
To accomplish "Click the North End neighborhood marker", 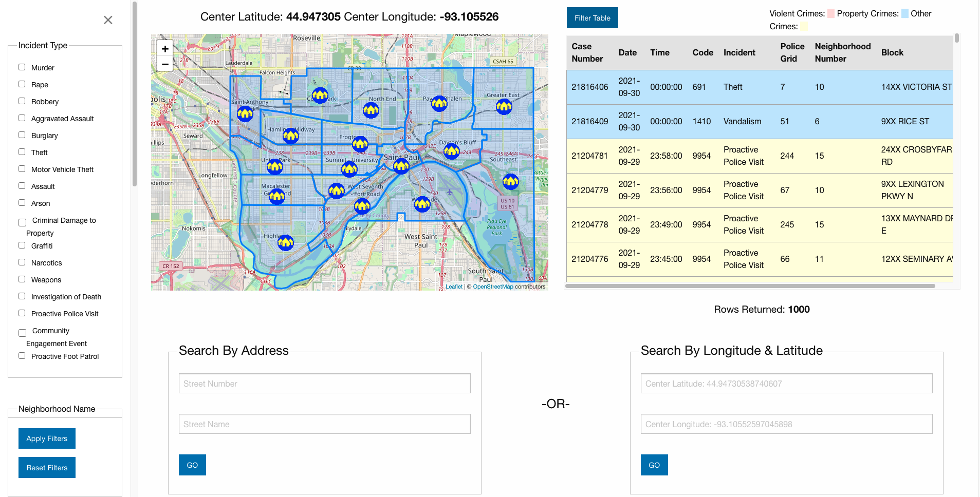I will tap(371, 110).
